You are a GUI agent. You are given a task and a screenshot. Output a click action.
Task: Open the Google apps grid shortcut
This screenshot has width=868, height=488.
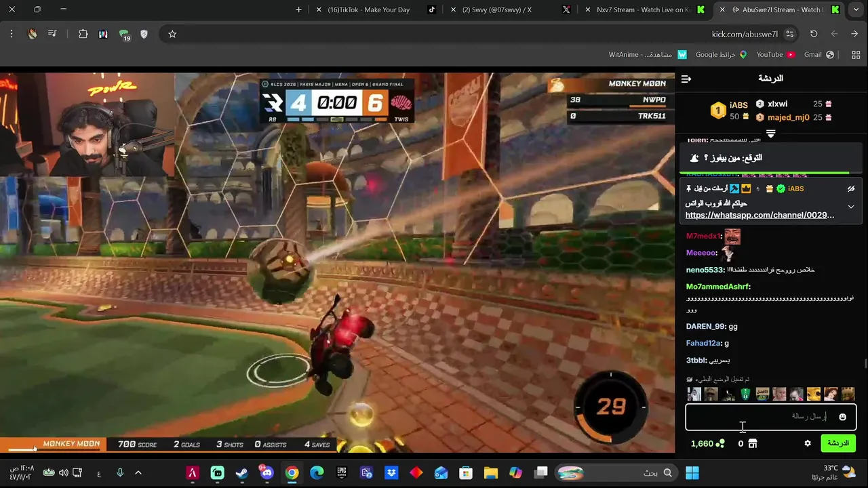pos(856,55)
